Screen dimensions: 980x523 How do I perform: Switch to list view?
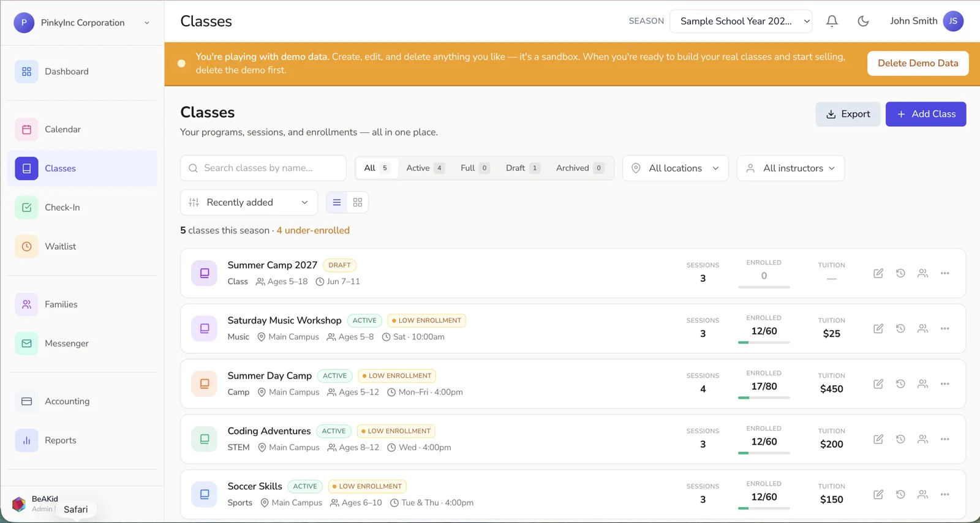pyautogui.click(x=337, y=203)
